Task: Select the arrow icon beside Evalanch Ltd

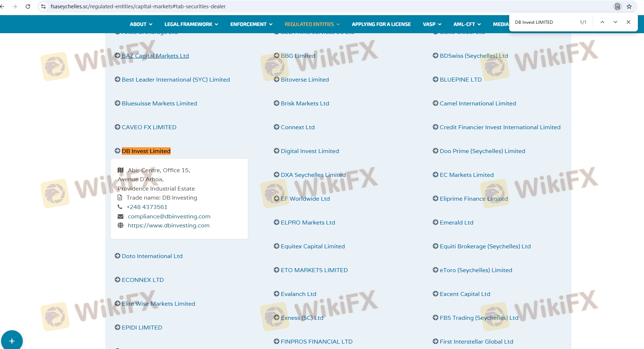Action: click(276, 294)
